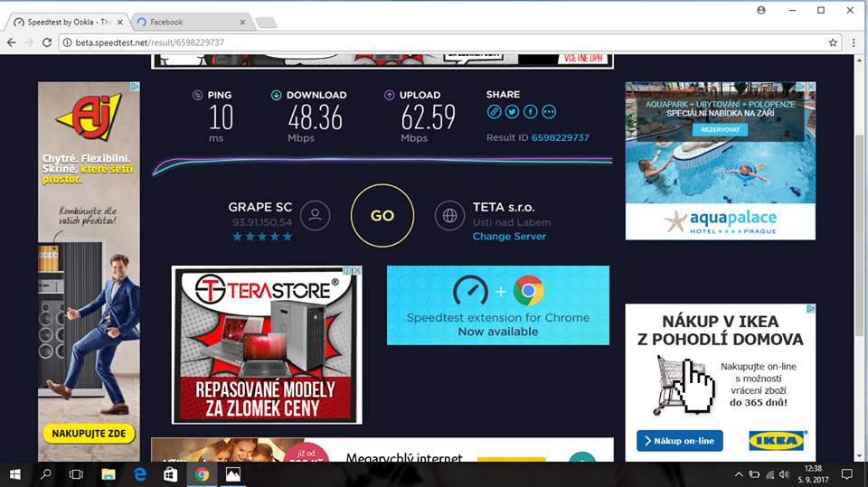The image size is (868, 487).
Task: Open Change Server link
Action: 509,237
